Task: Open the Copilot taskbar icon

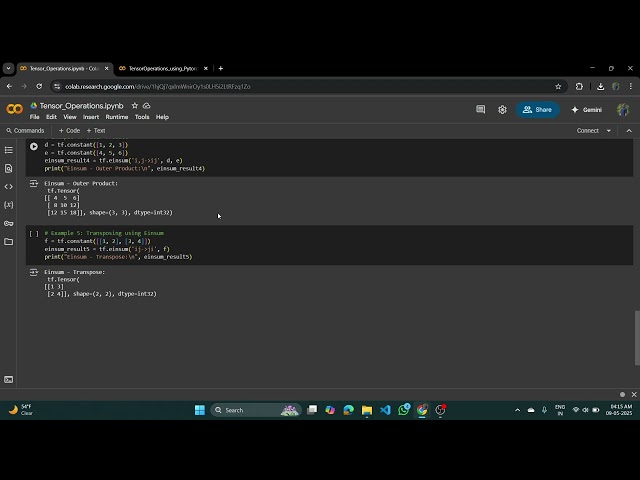Action: 330,410
